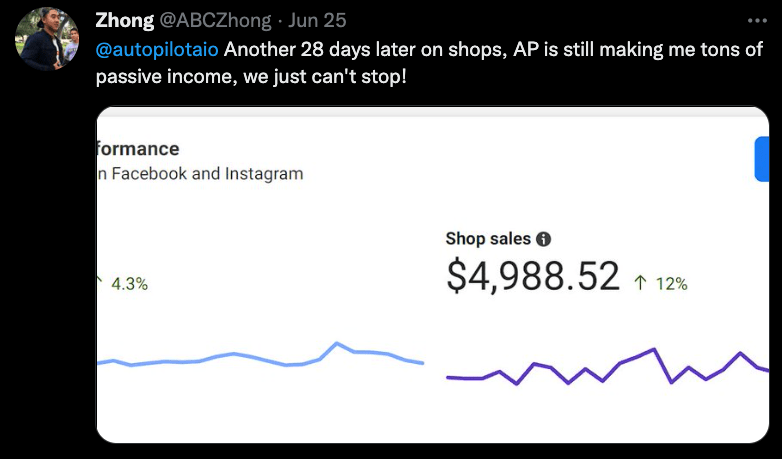This screenshot has height=459, width=782.
Task: Click the "Facebook and Instagram" subtitle
Action: coord(200,174)
